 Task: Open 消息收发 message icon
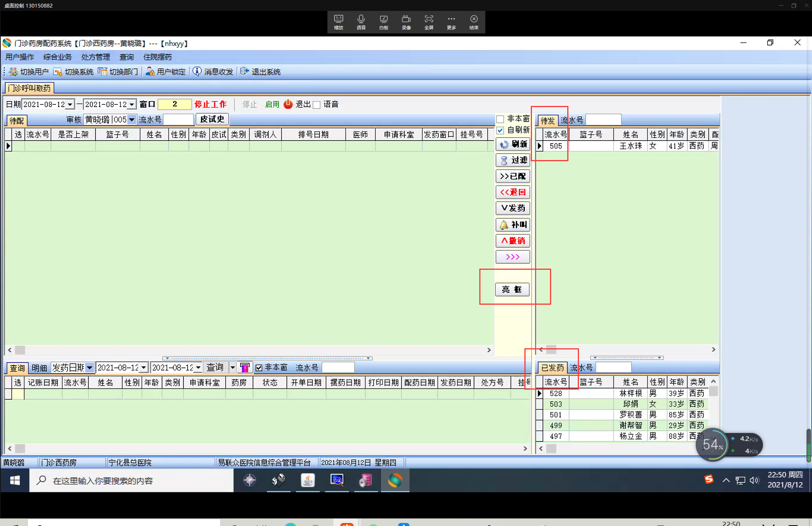[197, 71]
